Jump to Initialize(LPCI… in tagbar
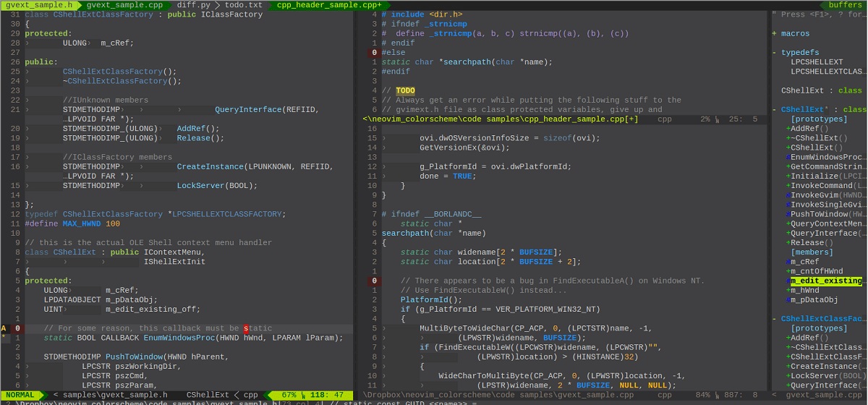Viewport: 868px width, 405px height. 826,176
